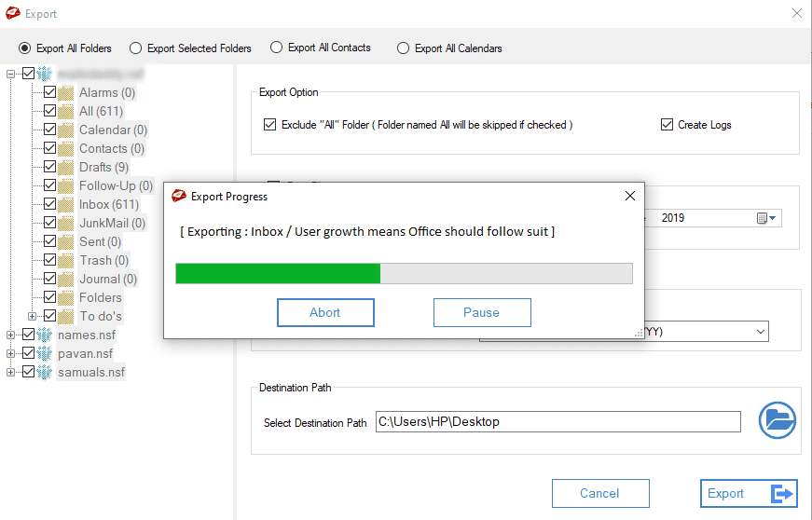
Task: Select the Contacts (0) tree item label
Action: pyautogui.click(x=112, y=148)
